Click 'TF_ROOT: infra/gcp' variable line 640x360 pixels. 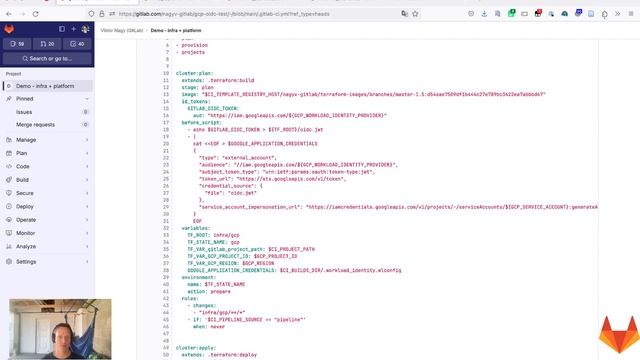point(213,235)
